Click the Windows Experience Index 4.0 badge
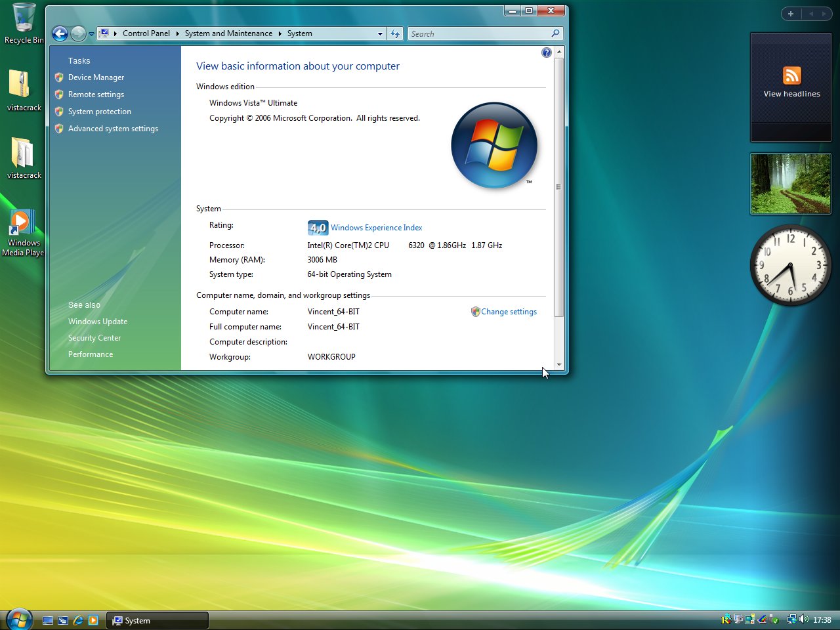 (x=318, y=228)
